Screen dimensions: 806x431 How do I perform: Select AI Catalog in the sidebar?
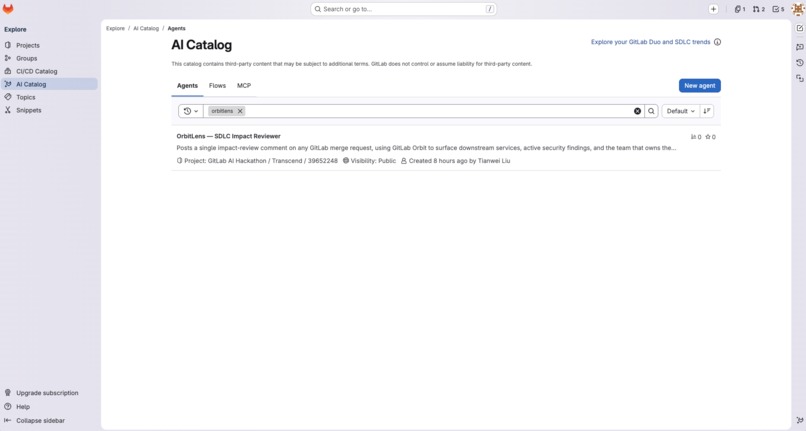[50, 84]
